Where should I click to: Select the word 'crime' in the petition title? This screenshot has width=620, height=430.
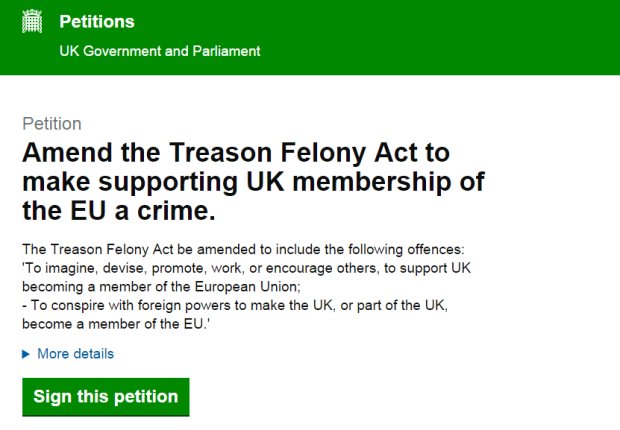tap(186, 214)
